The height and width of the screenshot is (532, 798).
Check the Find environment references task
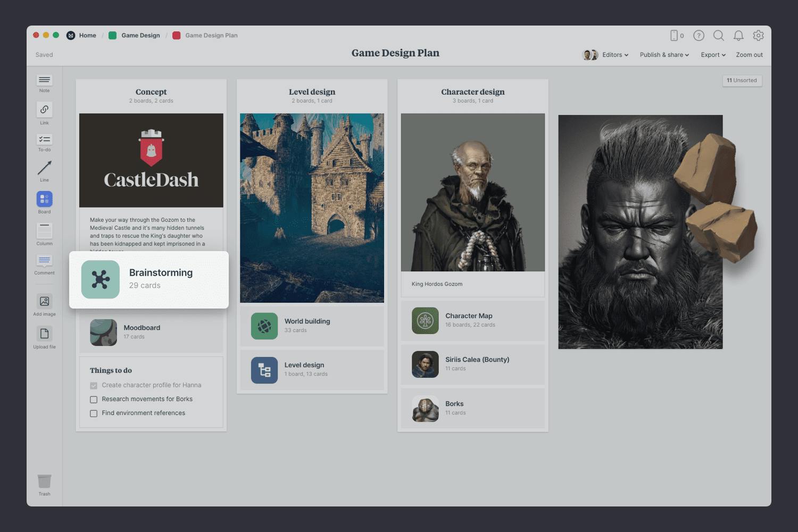coord(94,413)
